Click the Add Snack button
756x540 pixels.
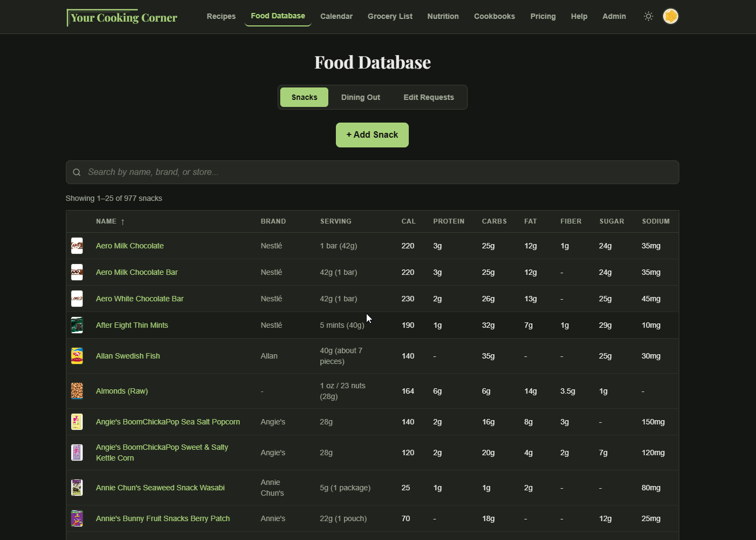tap(372, 135)
